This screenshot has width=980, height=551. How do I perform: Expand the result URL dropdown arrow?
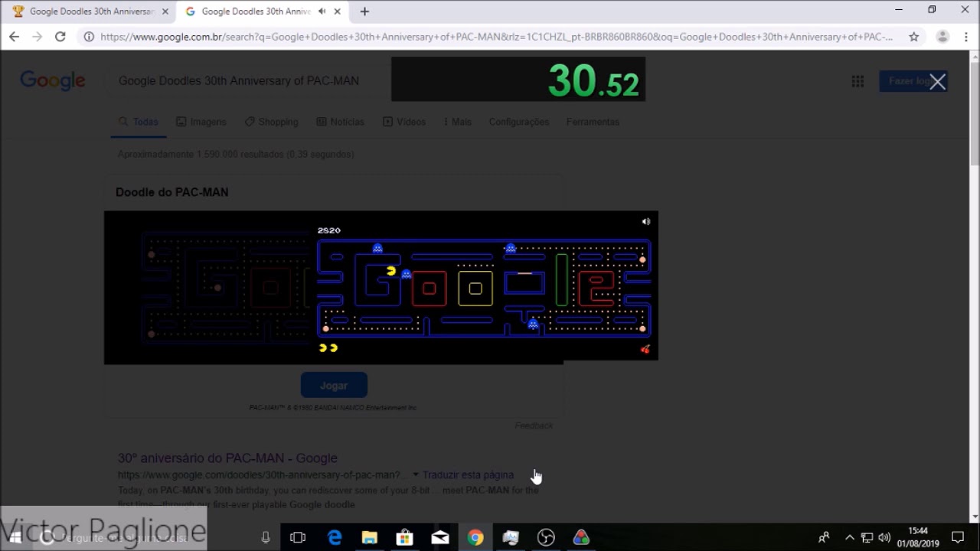(416, 474)
